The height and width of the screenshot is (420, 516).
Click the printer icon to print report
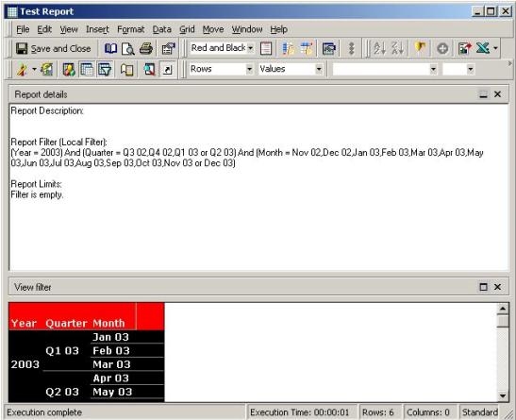tap(146, 49)
